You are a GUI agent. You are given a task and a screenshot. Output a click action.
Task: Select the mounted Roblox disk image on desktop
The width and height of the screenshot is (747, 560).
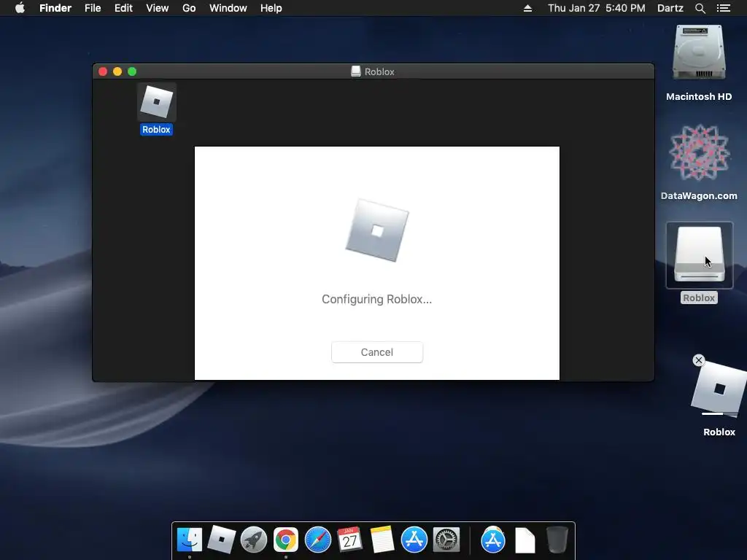pos(699,255)
